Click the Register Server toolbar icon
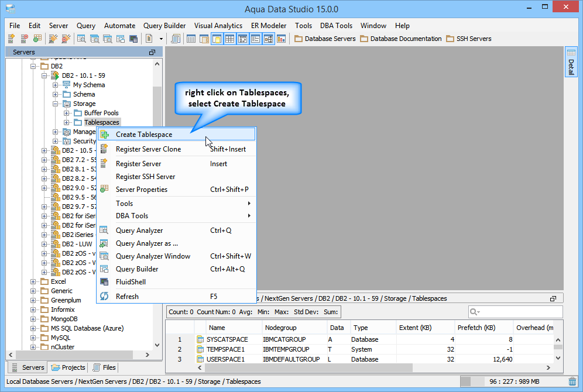 (x=11, y=38)
